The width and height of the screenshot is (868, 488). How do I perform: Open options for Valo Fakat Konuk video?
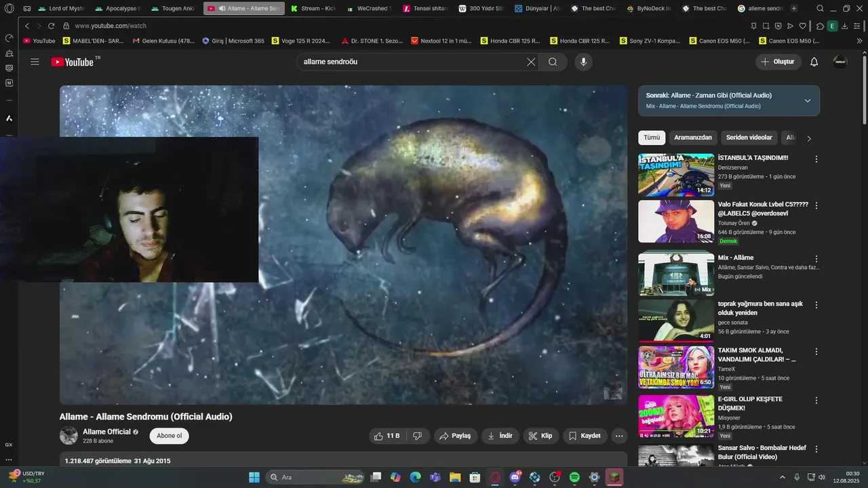click(x=816, y=205)
